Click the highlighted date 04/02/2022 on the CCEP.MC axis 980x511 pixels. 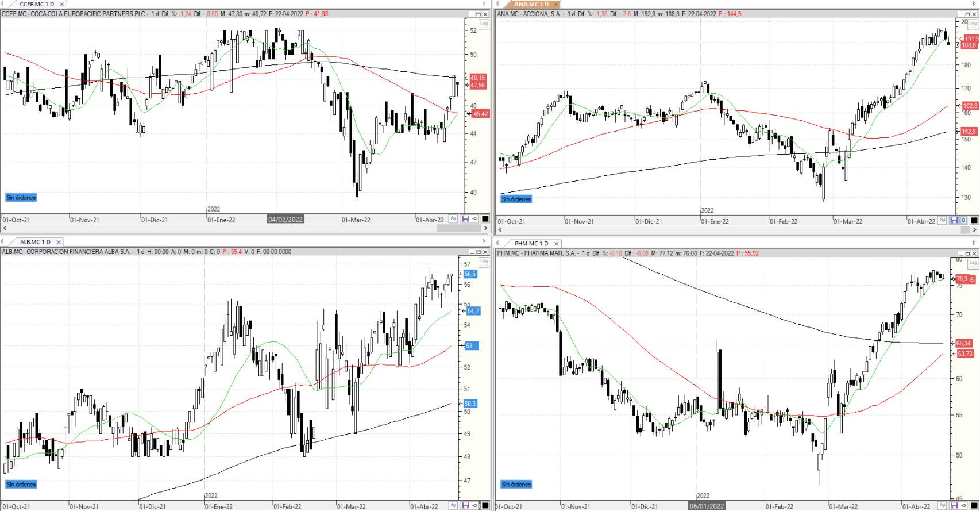[285, 219]
